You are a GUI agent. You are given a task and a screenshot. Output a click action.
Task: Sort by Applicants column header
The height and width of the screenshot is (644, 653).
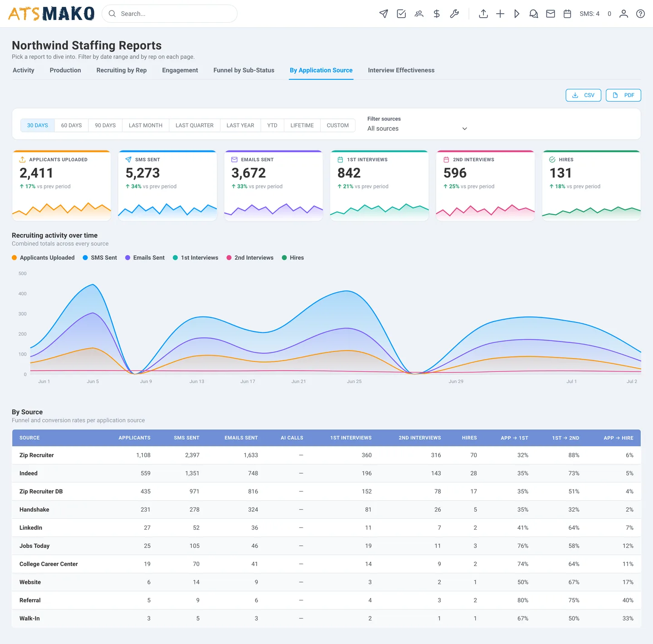(134, 438)
